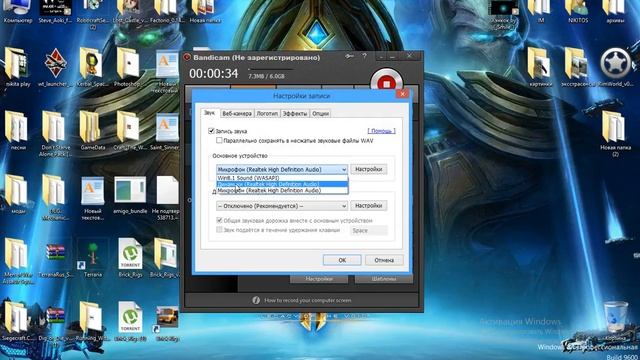Pick Микрофон (Realtek) entry in dropdown list
Viewport: 640px width, 360px height.
point(282,190)
